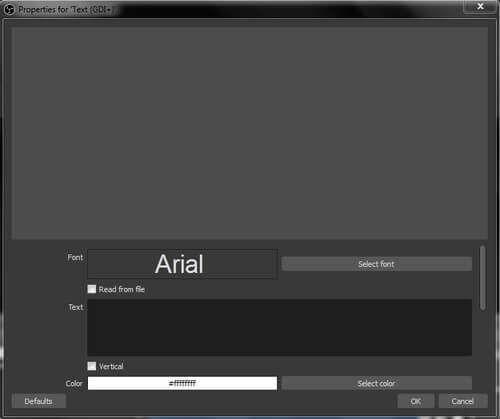Click the properties panel vertical scrollbar
Screen dimensions: 500x419
482,278
